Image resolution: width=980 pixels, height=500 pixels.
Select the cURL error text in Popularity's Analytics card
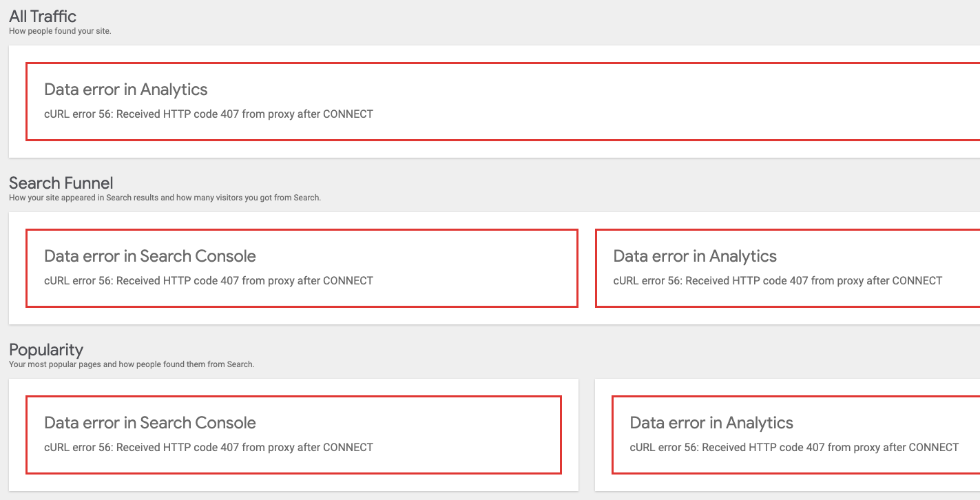point(794,448)
